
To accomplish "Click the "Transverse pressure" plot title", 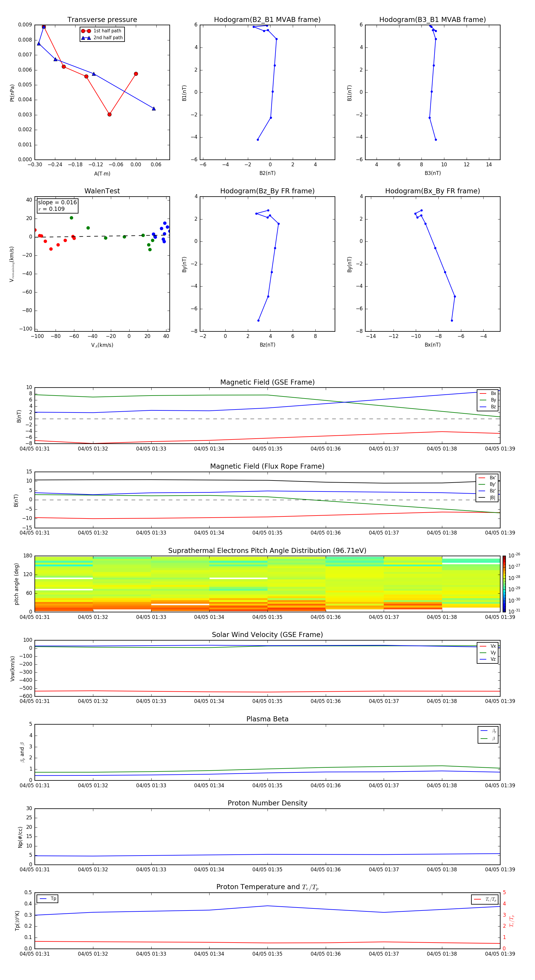I will coord(102,19).
